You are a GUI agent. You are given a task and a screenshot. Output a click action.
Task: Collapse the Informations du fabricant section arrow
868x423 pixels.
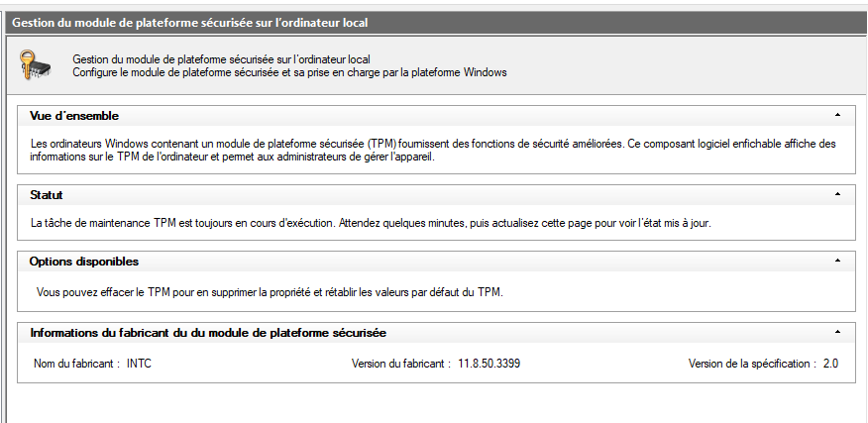pyautogui.click(x=837, y=332)
